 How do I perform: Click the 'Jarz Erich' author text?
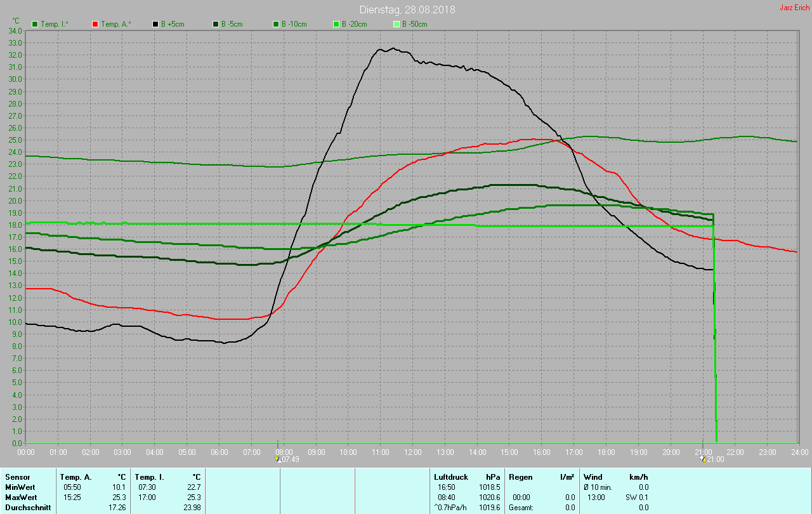794,8
